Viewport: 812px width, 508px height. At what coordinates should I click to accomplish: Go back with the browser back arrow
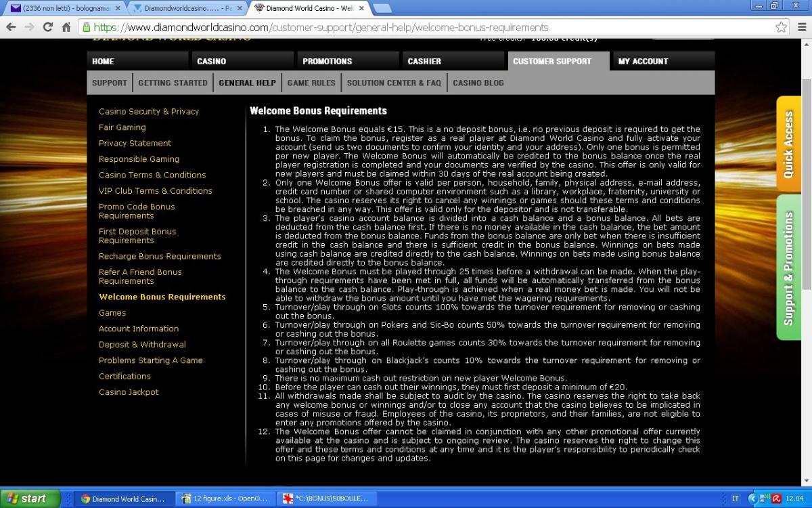tap(11, 27)
